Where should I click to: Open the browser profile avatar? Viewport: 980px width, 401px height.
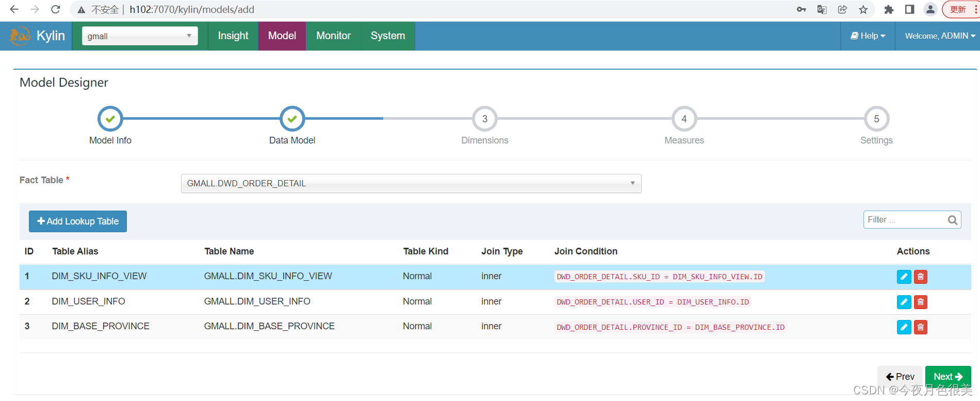tap(930, 9)
